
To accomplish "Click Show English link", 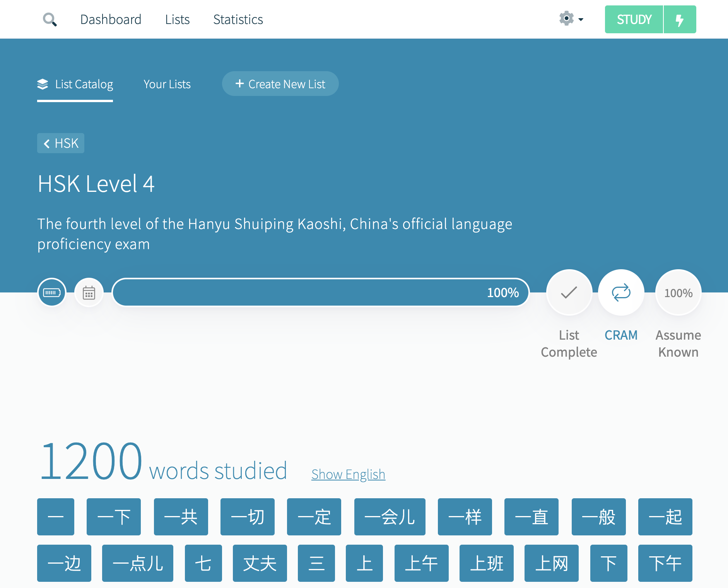I will pyautogui.click(x=348, y=474).
